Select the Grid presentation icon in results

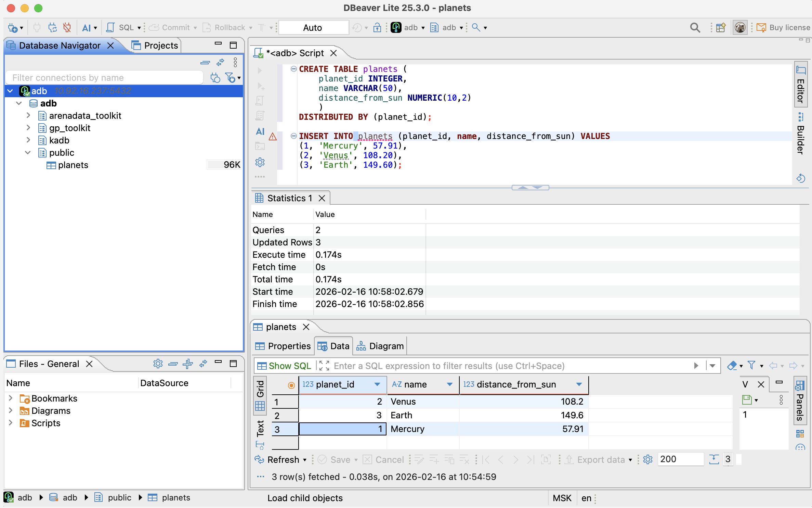pyautogui.click(x=260, y=406)
